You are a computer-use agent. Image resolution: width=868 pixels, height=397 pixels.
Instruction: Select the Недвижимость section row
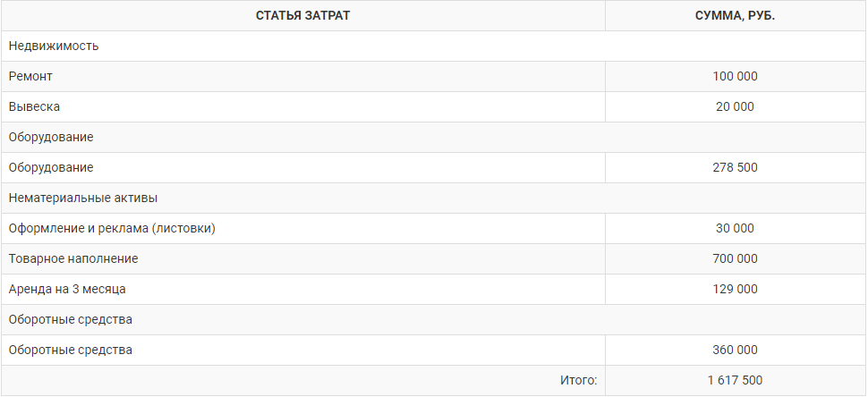coord(433,46)
